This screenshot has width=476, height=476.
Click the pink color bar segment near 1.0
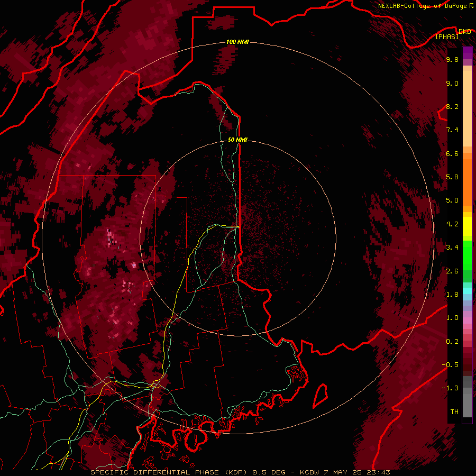[x=467, y=321]
